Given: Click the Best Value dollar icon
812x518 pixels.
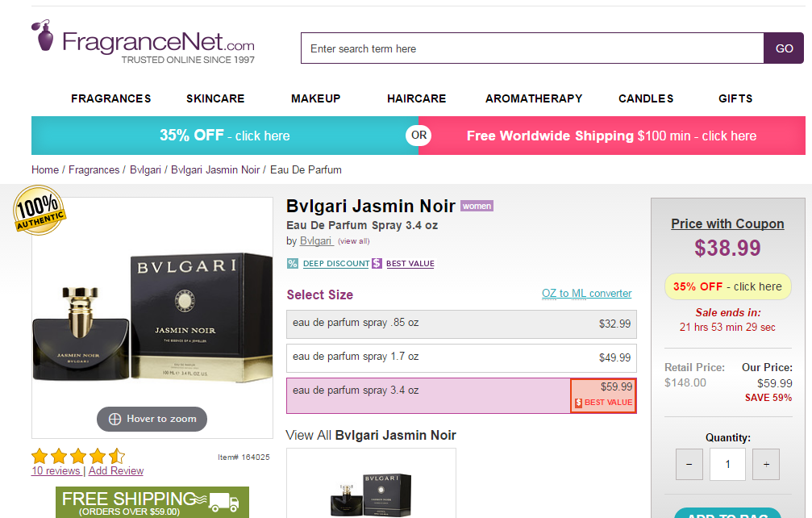Looking at the screenshot, I should (377, 263).
